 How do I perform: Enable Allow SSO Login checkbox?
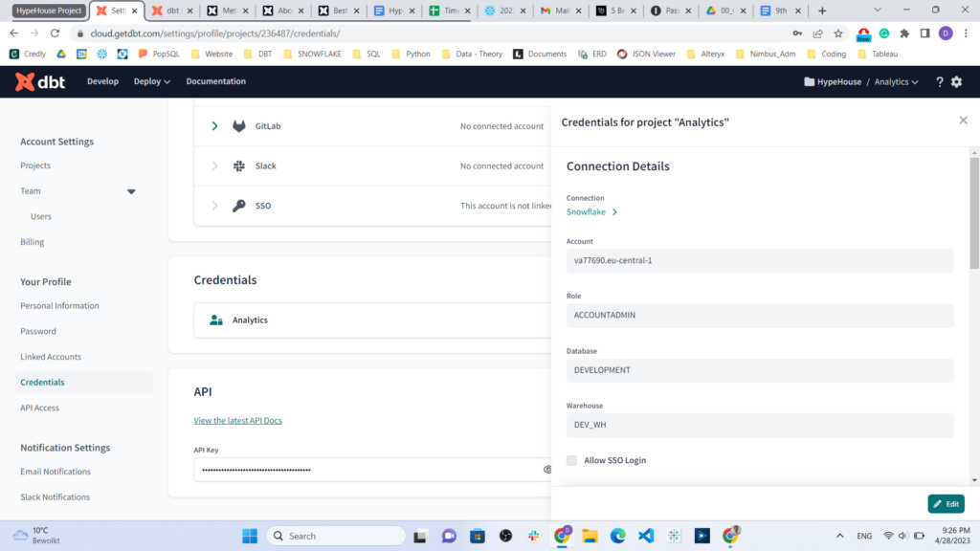pos(572,460)
